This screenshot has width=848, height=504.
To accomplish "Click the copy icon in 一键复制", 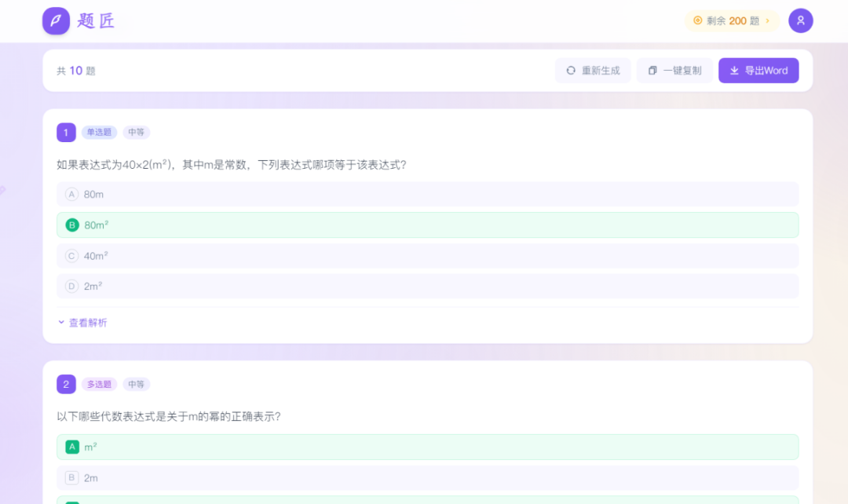I will coord(652,71).
